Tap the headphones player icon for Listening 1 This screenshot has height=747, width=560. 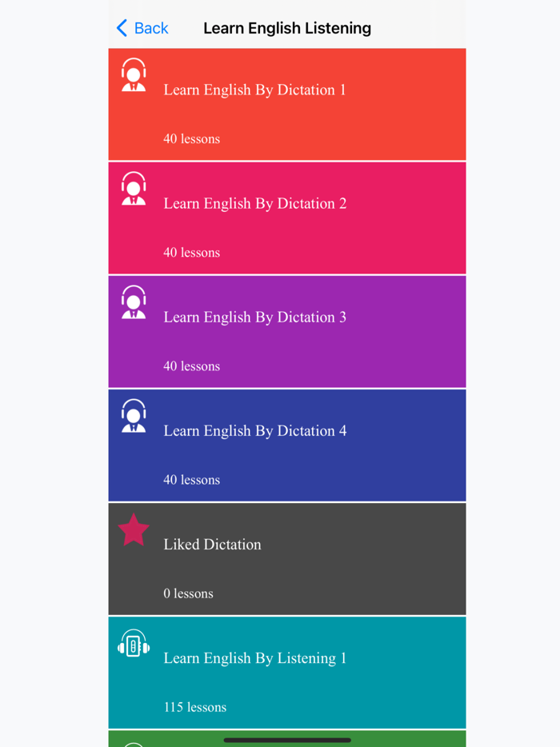[x=134, y=643]
